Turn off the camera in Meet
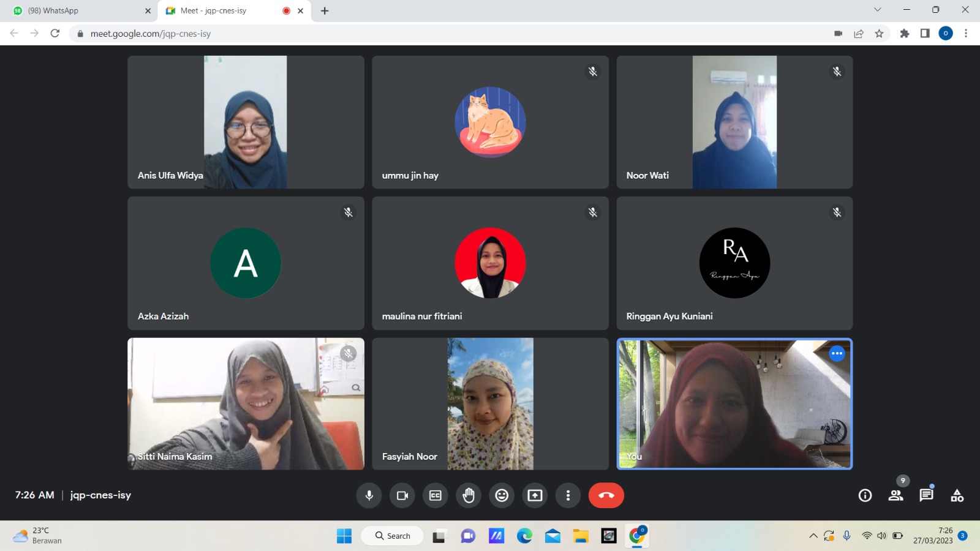Screen dimensions: 980x551 click(x=402, y=495)
